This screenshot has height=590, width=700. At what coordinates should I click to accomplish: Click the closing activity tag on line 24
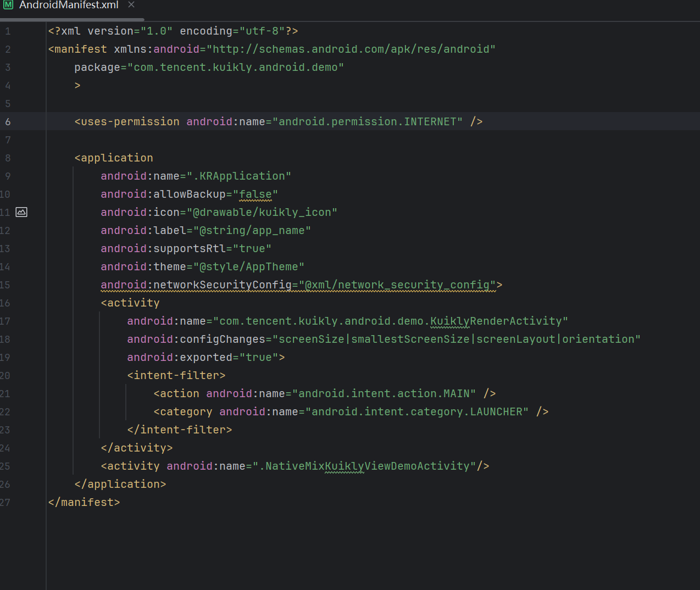(137, 448)
